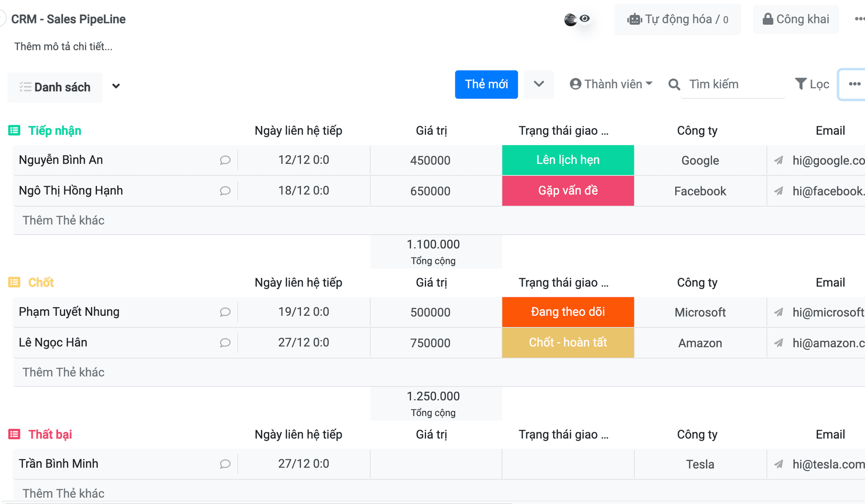865x504 pixels.
Task: Open the Lọc filter
Action: click(812, 84)
